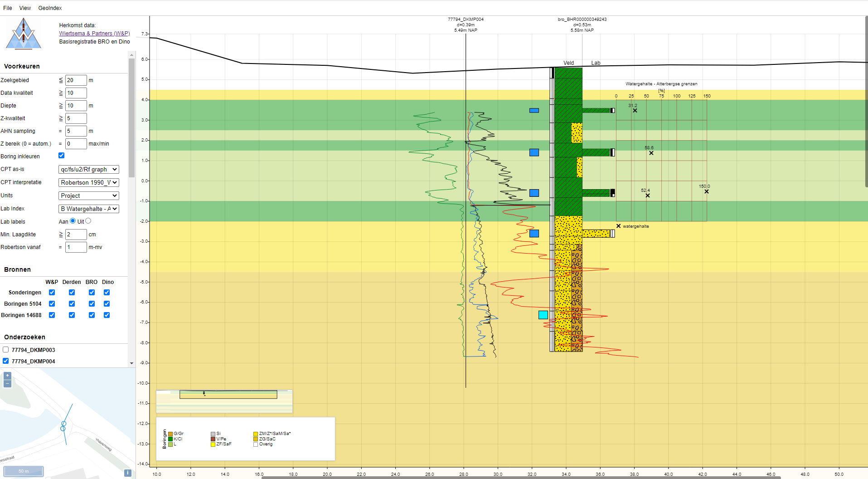Open the CPT interpretatie Robertson dropdown

89,182
